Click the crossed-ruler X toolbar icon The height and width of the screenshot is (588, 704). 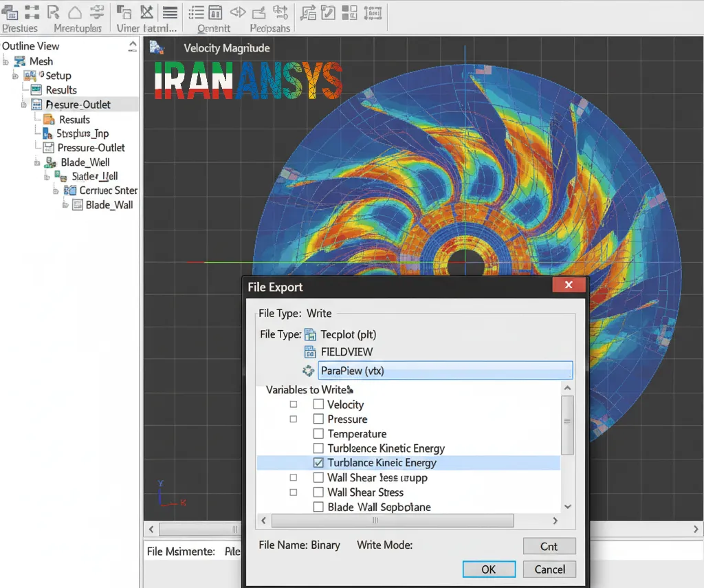pos(146,12)
